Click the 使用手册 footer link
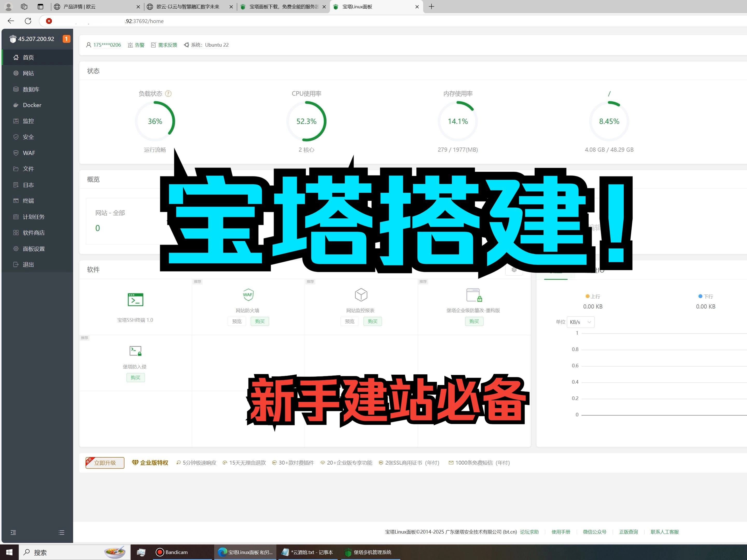The image size is (747, 560). [561, 532]
